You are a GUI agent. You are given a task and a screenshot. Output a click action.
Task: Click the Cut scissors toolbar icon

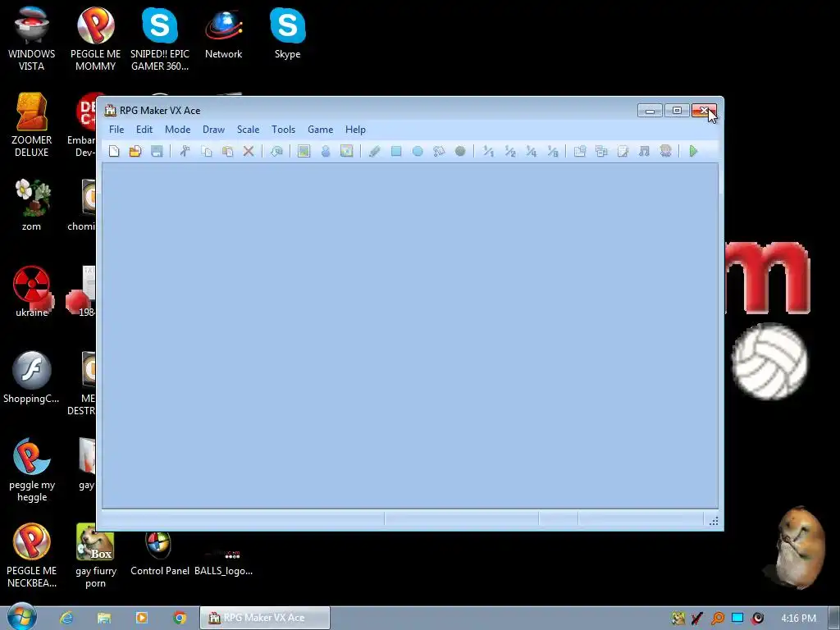click(185, 151)
